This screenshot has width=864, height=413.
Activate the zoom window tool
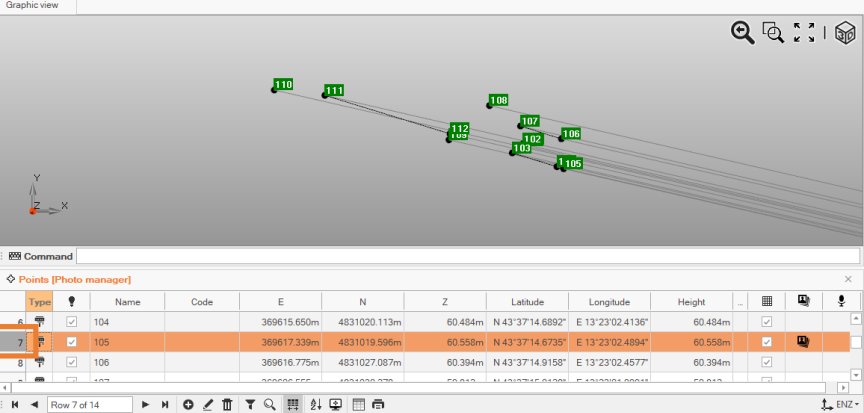(773, 32)
